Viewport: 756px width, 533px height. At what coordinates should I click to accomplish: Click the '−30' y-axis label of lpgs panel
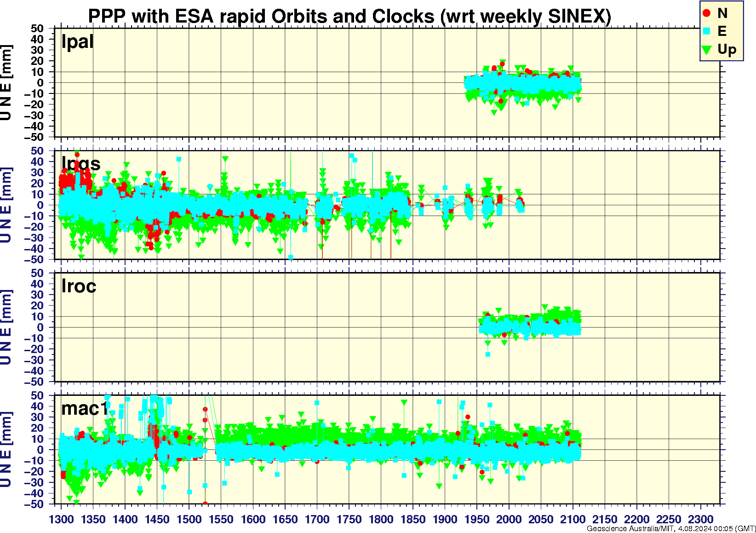34,238
